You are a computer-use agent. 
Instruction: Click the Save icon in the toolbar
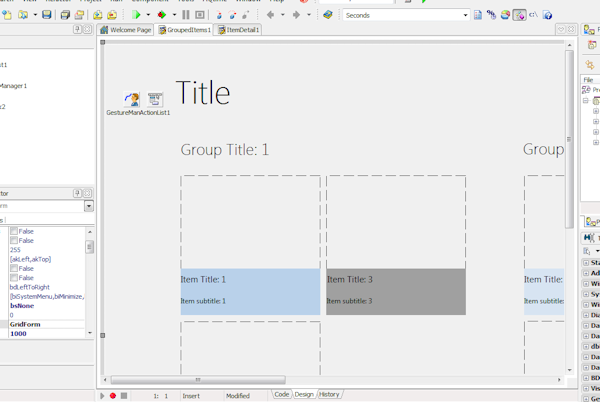click(x=46, y=15)
